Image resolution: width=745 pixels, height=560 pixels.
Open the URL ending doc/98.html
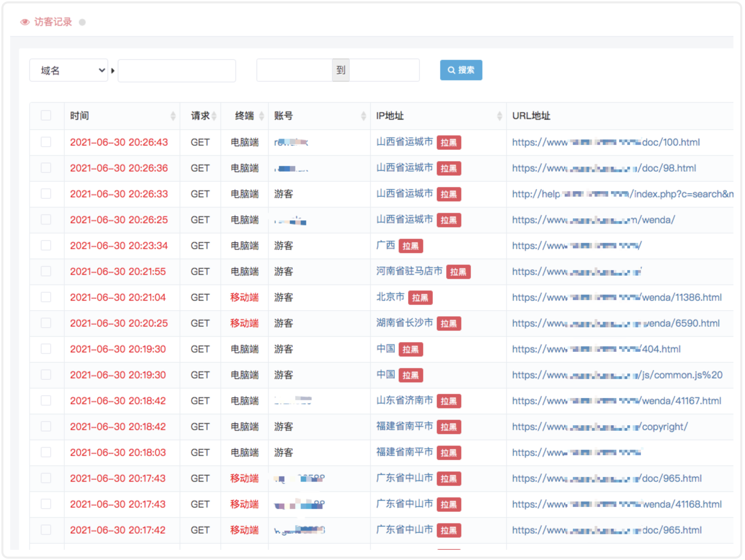pyautogui.click(x=604, y=168)
